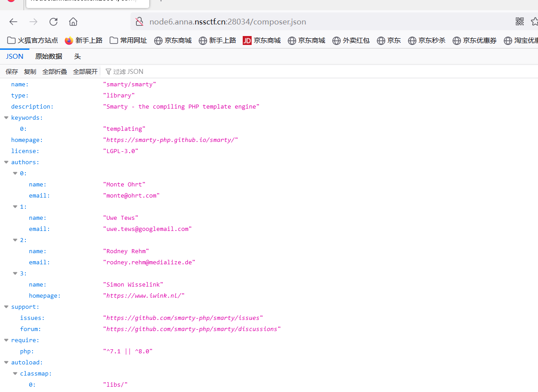This screenshot has height=392, width=538.
Task: Open the smarty homepage URL link
Action: coord(171,140)
